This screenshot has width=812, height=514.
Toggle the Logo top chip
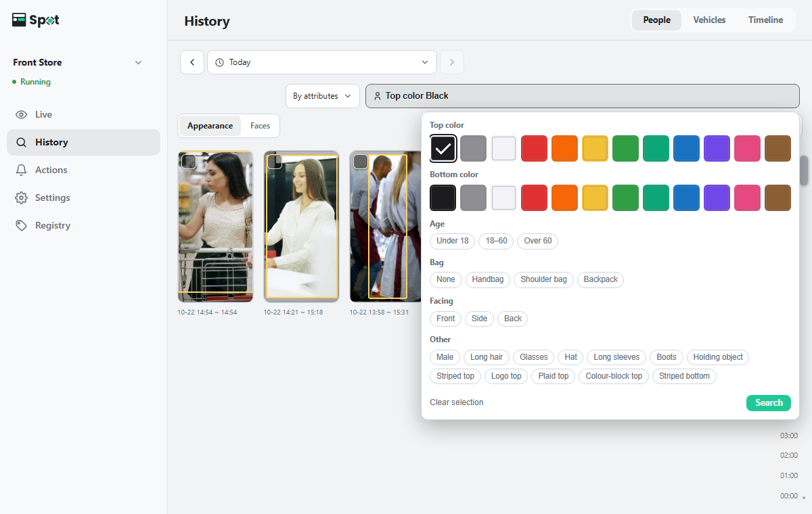tap(506, 376)
